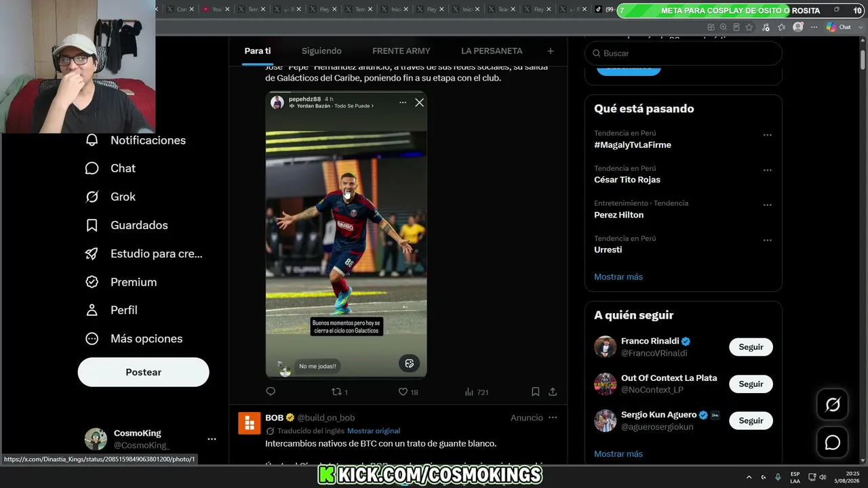Open the Perez Hilton trend
The image size is (868, 488).
(619, 215)
